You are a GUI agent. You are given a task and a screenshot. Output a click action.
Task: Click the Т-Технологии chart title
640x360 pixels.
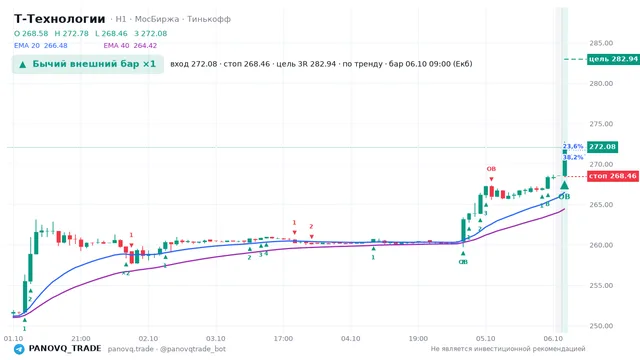tap(60, 19)
